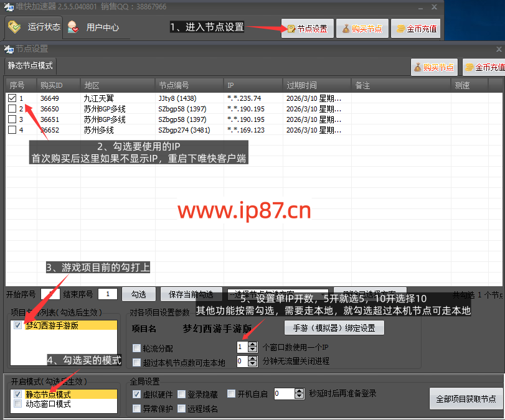The width and height of the screenshot is (505, 420).
Task: Decrease the no-traffic minutes spinner value
Action: [x=252, y=364]
